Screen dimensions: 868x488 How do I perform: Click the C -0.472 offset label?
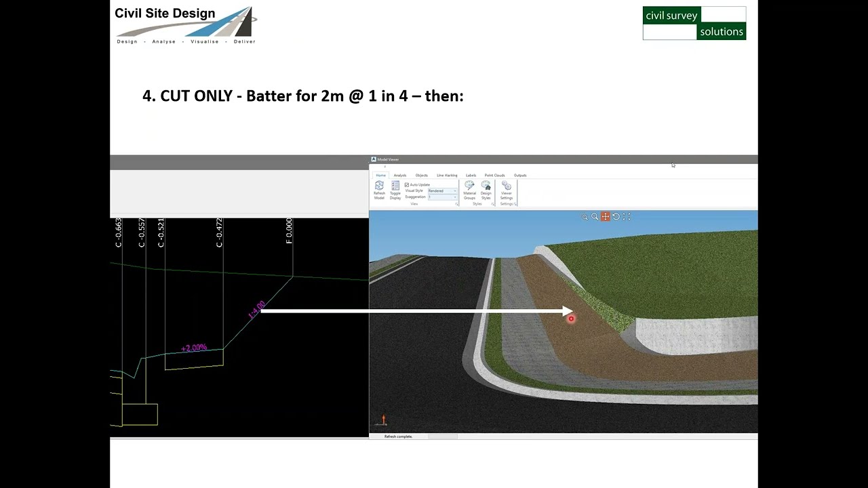pos(220,232)
